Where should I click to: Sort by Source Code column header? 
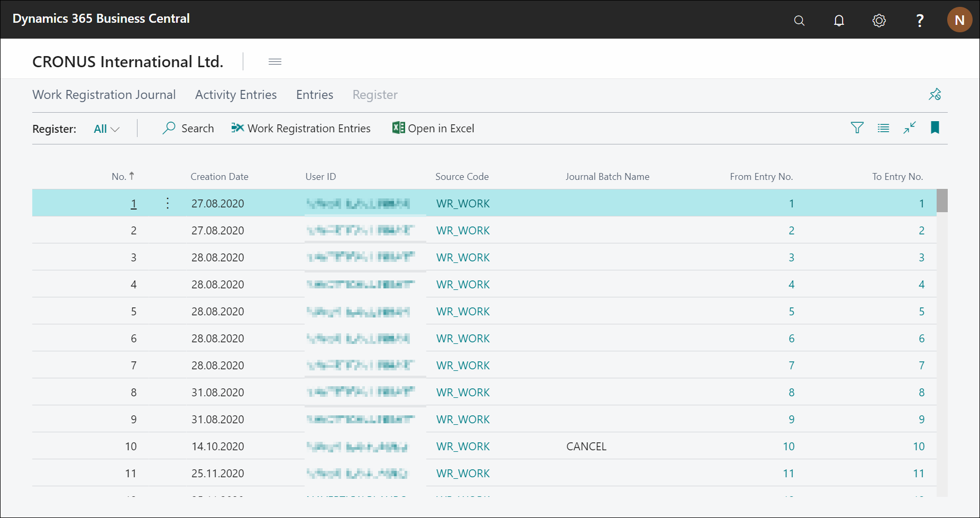click(x=462, y=177)
